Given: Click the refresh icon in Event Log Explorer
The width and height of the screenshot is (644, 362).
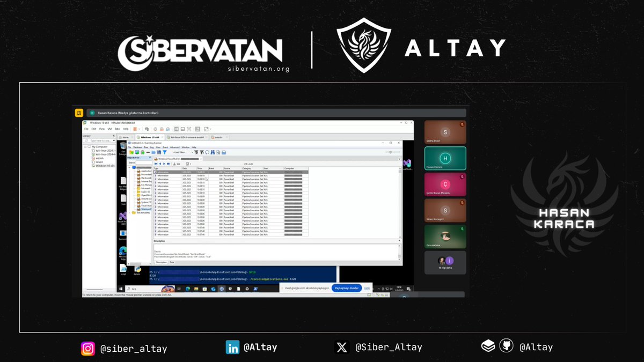Looking at the screenshot, I should click(x=207, y=152).
